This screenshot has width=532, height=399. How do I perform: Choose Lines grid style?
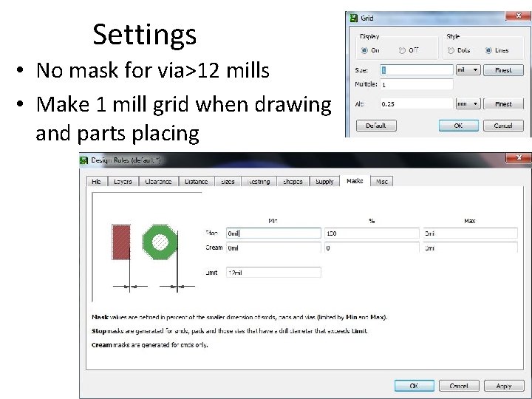pos(488,50)
